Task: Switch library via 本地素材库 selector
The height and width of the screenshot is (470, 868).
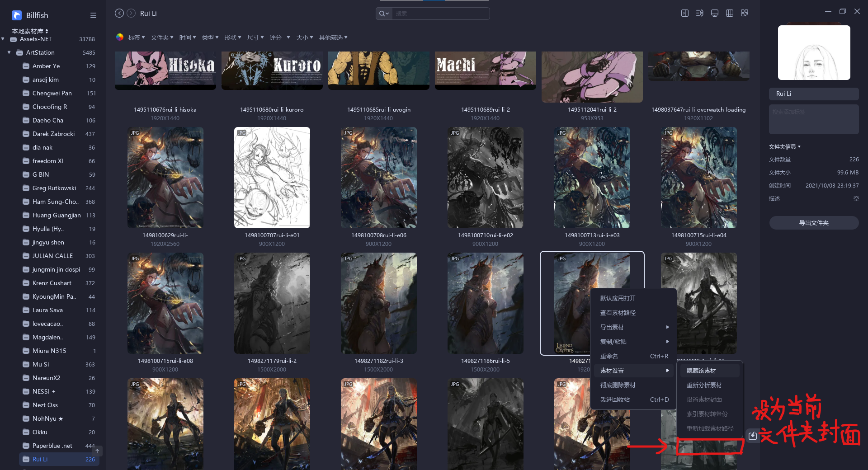Action: (x=30, y=31)
